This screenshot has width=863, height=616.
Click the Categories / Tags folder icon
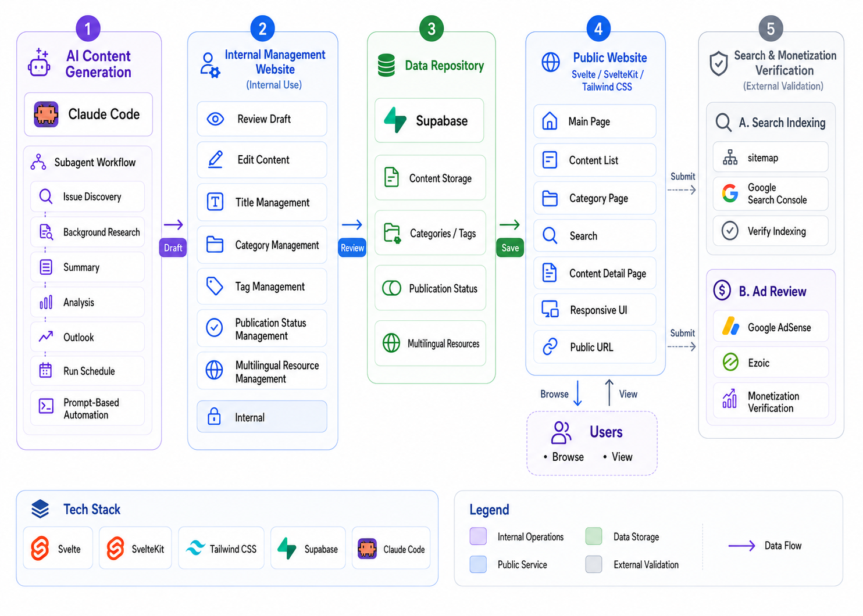tap(392, 233)
